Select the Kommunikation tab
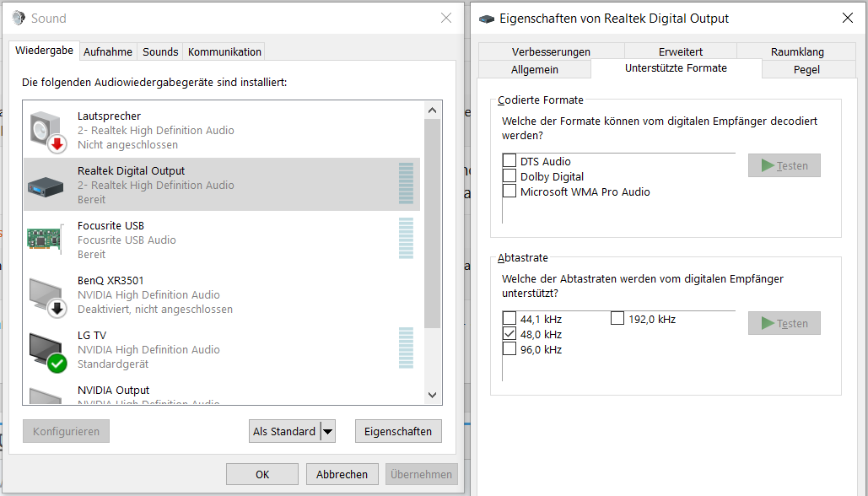This screenshot has width=868, height=496. [223, 51]
